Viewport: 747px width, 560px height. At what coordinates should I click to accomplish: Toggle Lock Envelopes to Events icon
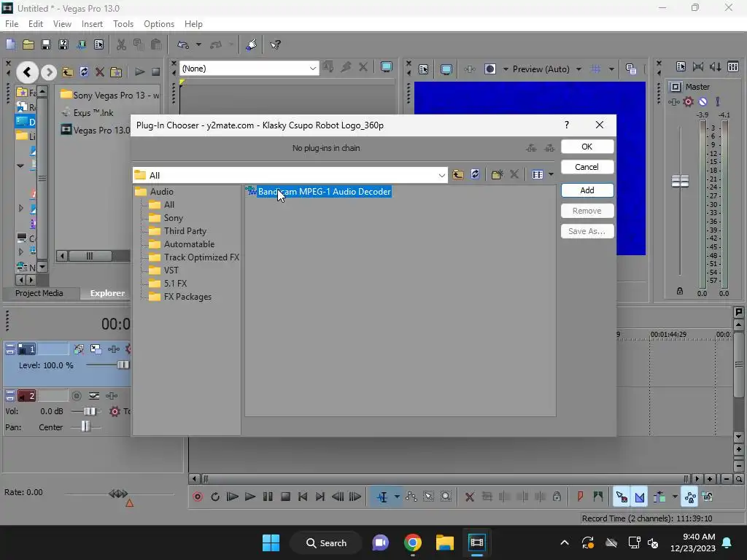[x=690, y=497]
